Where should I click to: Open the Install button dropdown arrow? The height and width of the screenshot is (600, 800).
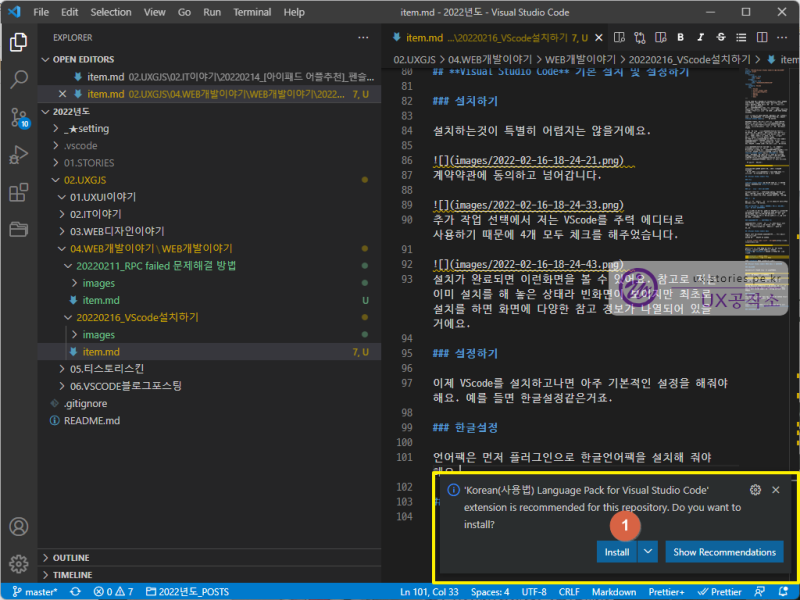pyautogui.click(x=647, y=552)
